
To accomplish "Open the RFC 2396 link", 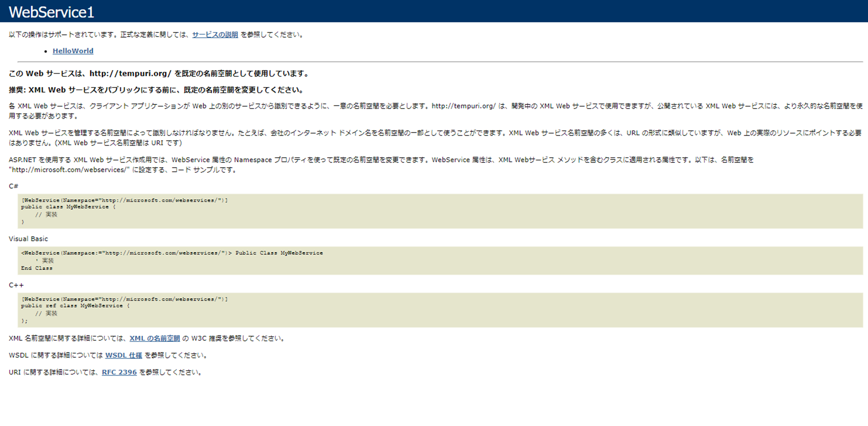I will tap(119, 372).
